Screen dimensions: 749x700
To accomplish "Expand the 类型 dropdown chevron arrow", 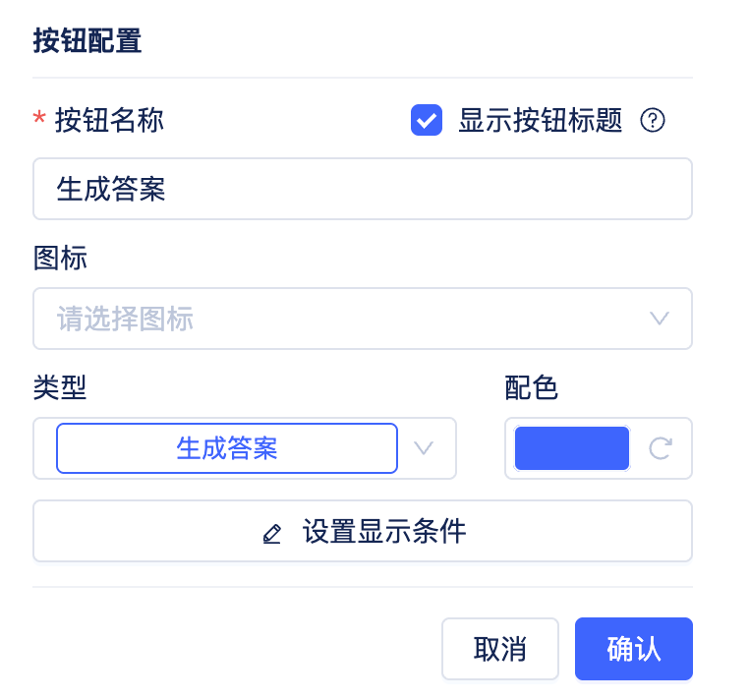I will click(x=424, y=448).
